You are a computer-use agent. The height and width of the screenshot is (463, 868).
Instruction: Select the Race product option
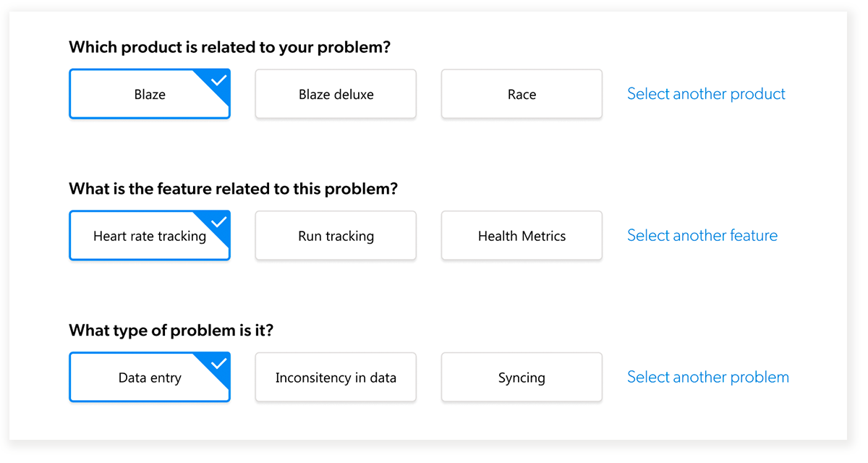pyautogui.click(x=522, y=94)
